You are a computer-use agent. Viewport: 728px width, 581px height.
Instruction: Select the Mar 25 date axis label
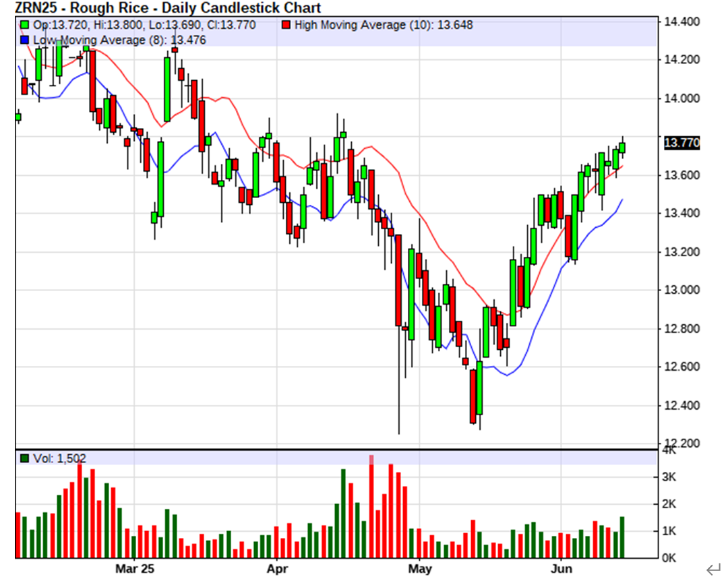point(134,568)
